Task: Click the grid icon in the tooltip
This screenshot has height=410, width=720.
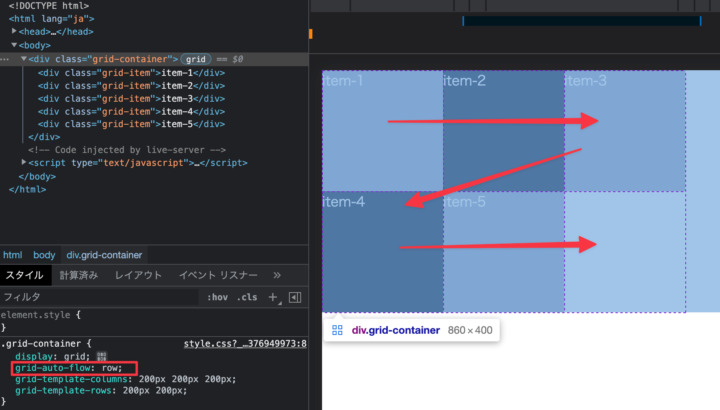Action: tap(338, 330)
